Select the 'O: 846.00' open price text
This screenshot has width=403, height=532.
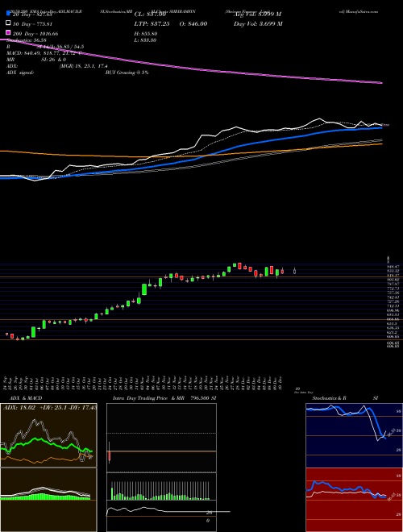(x=193, y=24)
